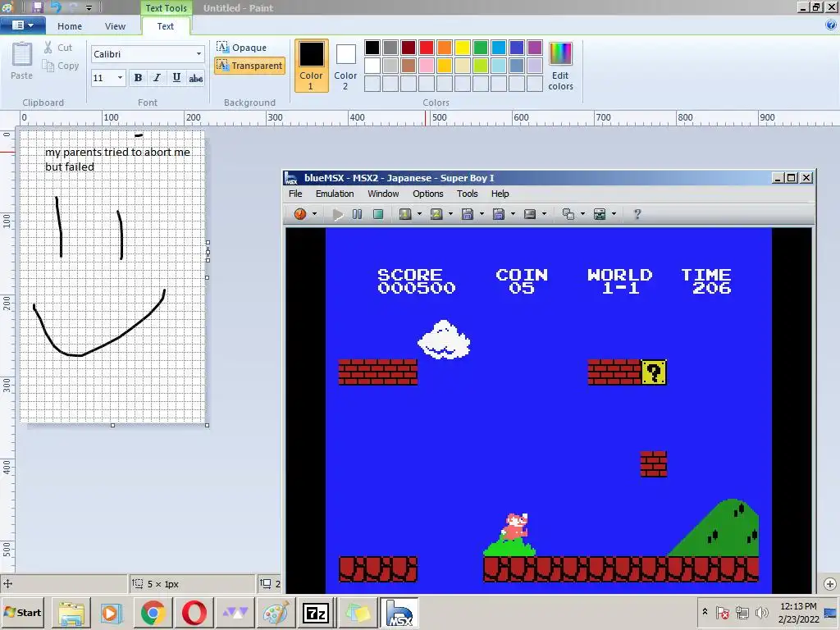
Task: Toggle underline text formatting
Action: pos(176,78)
